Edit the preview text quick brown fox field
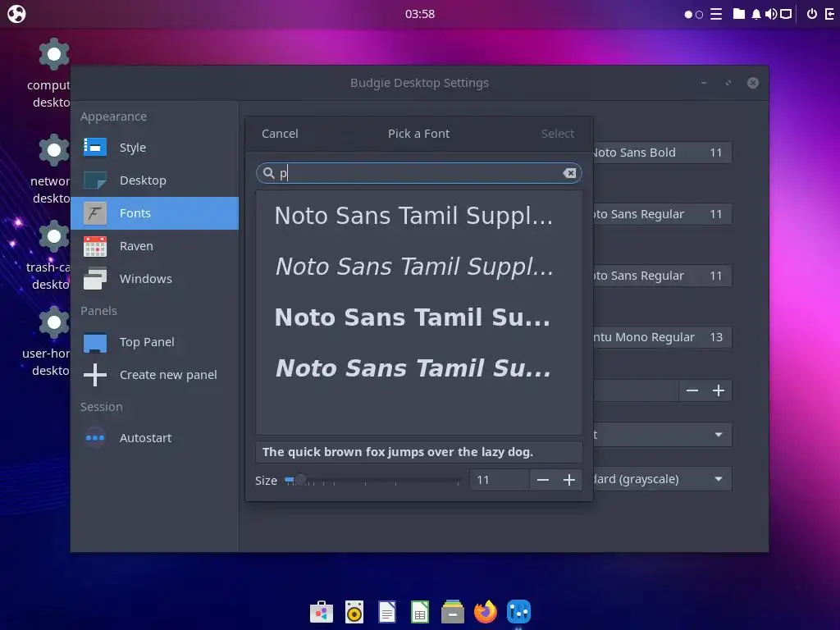 [x=419, y=452]
